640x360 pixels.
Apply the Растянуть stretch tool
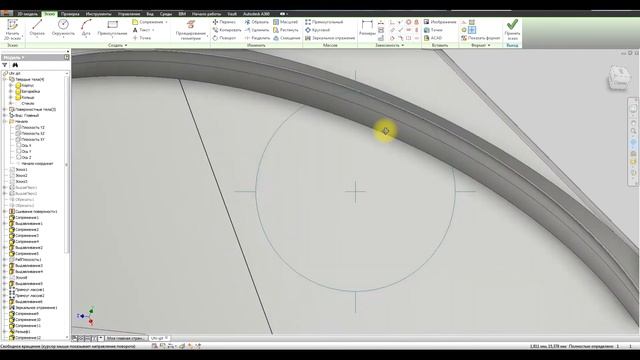(x=286, y=30)
